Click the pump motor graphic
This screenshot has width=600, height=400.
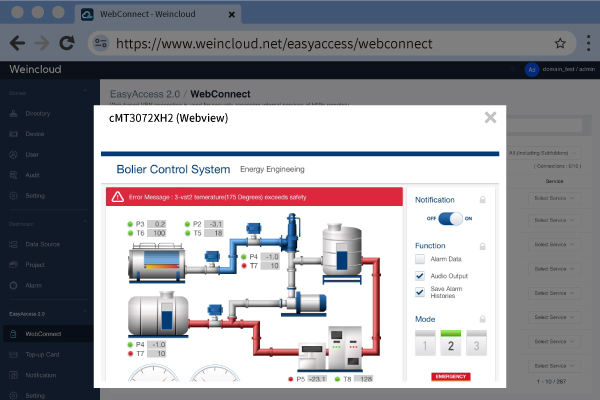tap(307, 304)
